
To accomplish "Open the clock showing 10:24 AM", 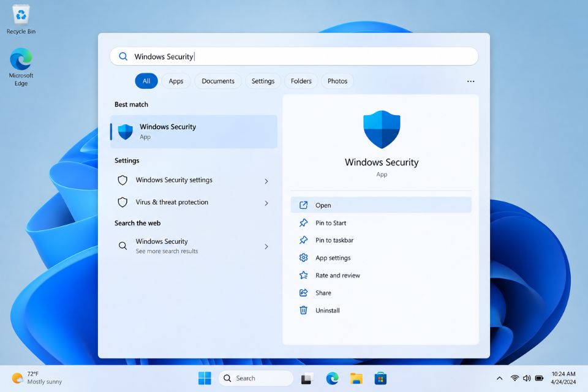I will (x=563, y=378).
